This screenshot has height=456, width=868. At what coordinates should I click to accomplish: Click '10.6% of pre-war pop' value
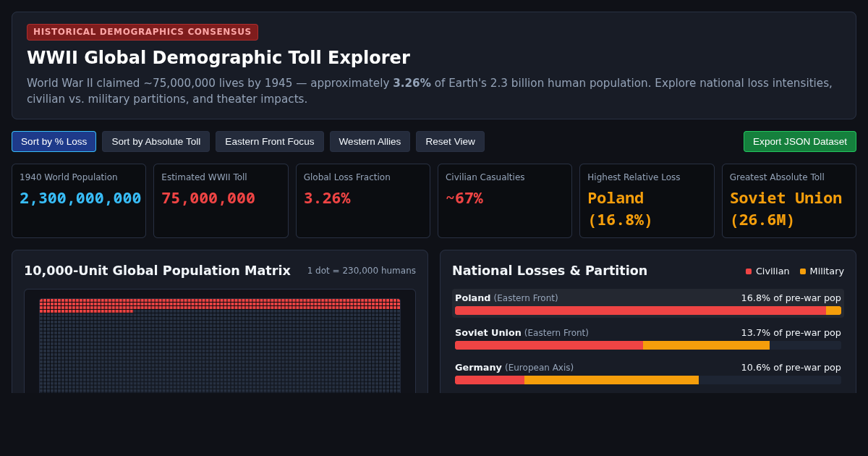click(791, 368)
